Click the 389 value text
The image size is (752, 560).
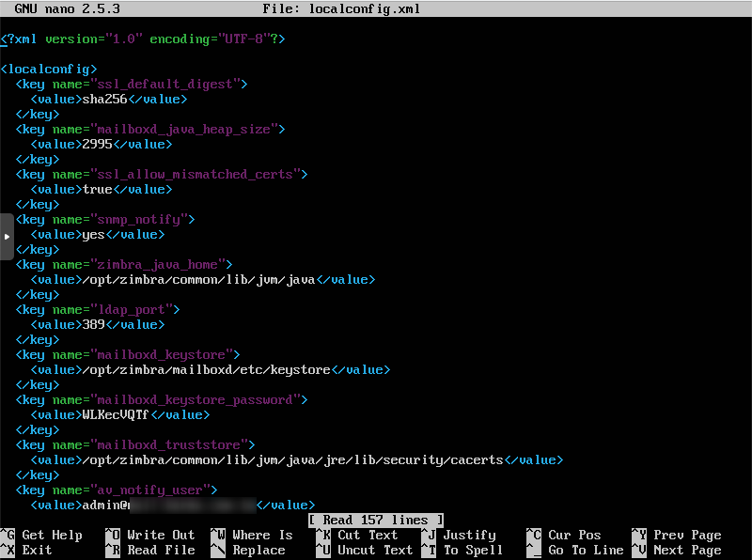click(93, 325)
